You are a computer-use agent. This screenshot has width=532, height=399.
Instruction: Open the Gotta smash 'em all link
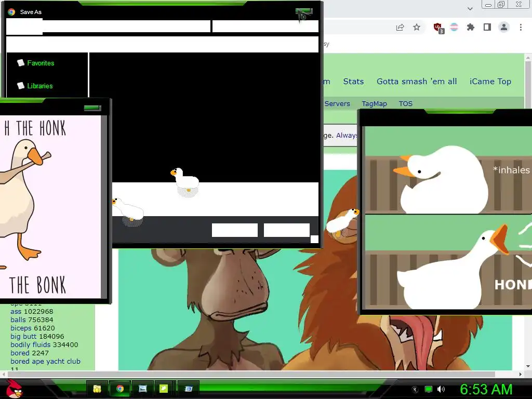pyautogui.click(x=417, y=82)
